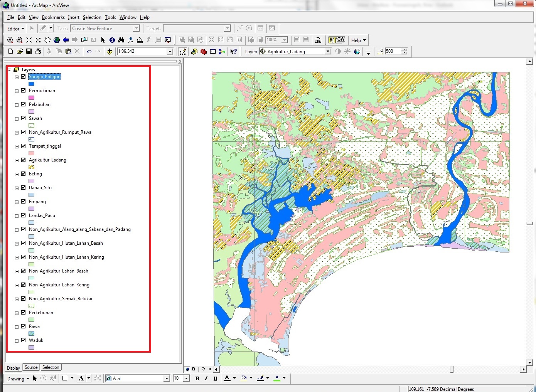Image resolution: width=536 pixels, height=392 pixels.
Task: Collapse the Rawa layer legend
Action: point(17,327)
